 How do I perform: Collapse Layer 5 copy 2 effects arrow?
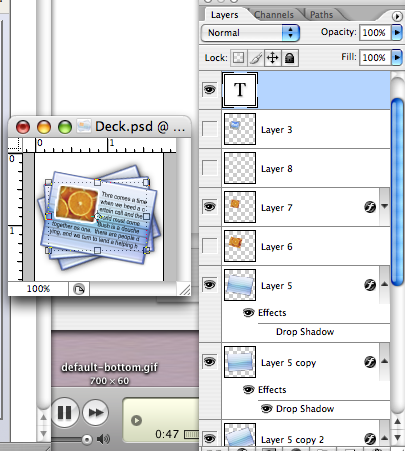click(x=384, y=438)
